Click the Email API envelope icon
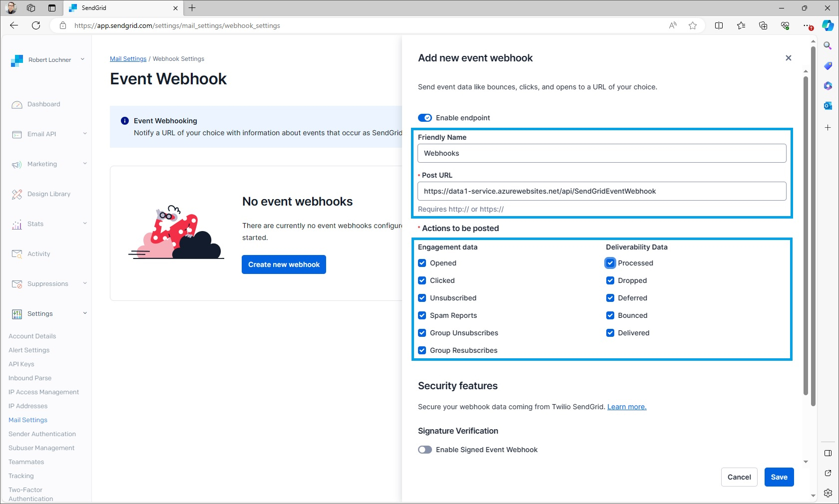This screenshot has width=839, height=504. click(17, 135)
